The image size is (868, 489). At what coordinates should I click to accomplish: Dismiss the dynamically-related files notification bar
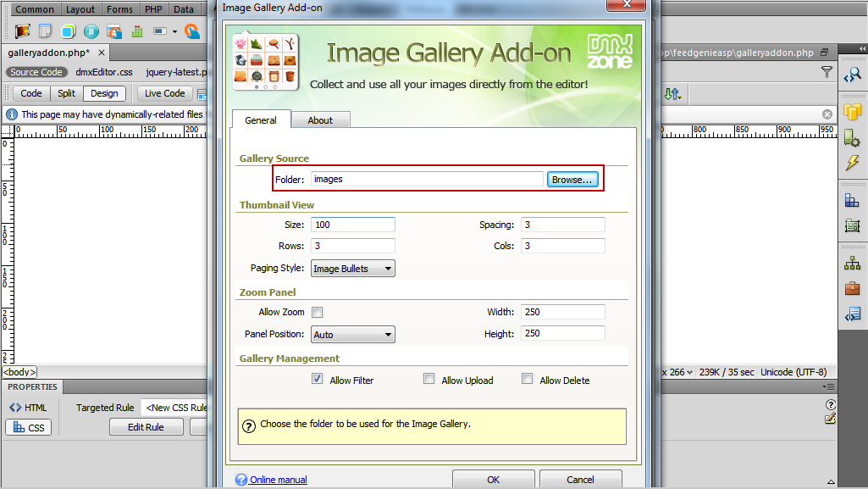pos(827,114)
